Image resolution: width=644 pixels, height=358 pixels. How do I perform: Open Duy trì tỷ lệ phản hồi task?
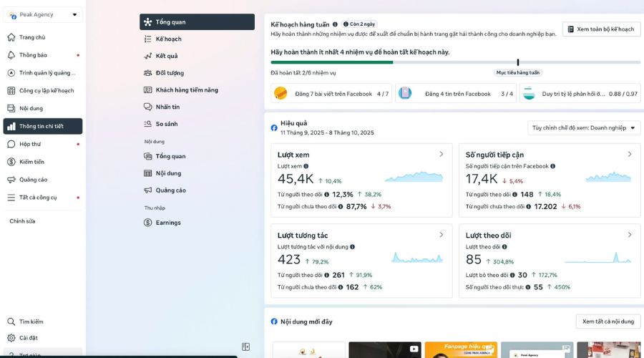(x=580, y=94)
